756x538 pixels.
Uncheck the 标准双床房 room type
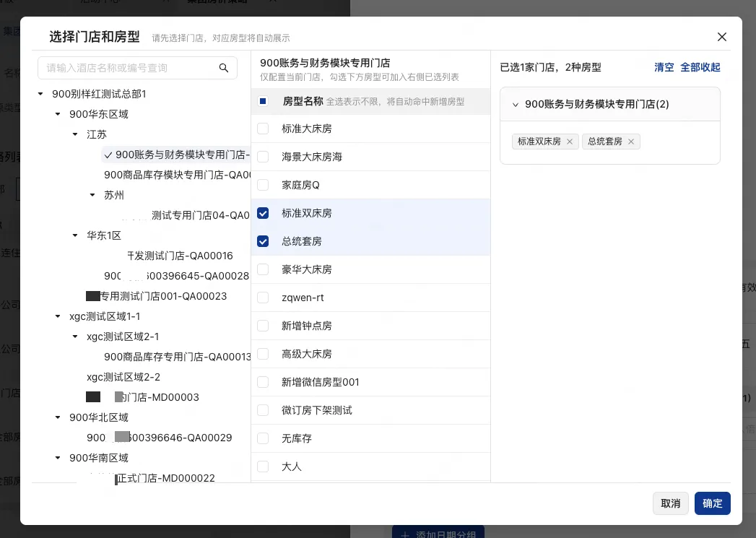pyautogui.click(x=263, y=213)
